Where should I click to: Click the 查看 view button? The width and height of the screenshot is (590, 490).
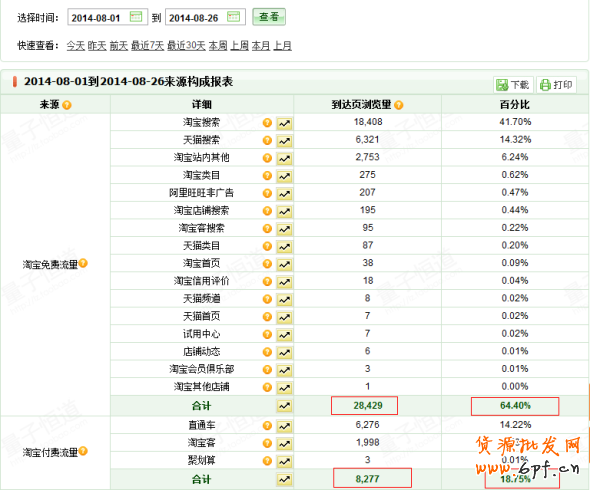[269, 17]
